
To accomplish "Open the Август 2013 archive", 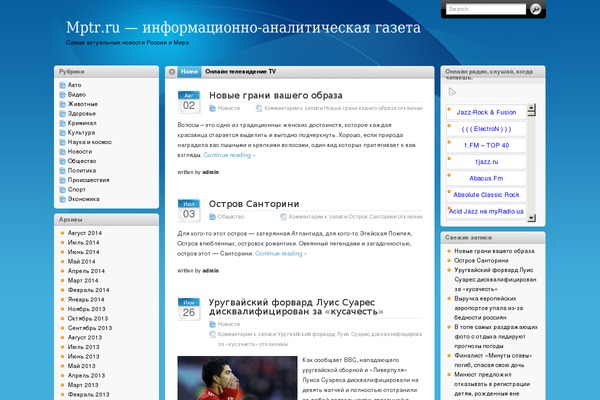I will [85, 338].
